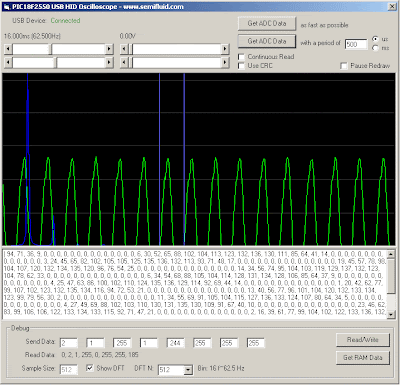Image resolution: width=400 pixels, height=385 pixels.
Task: Click the first Send Data field
Action: click(x=69, y=343)
